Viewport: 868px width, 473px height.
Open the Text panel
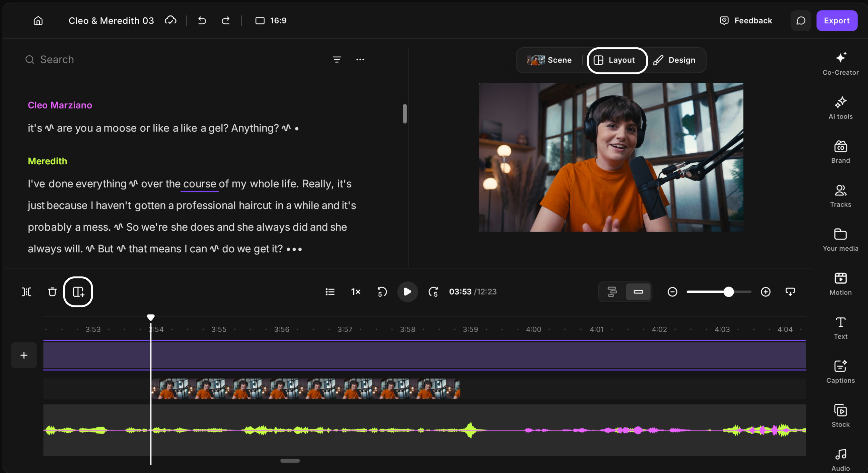point(840,328)
